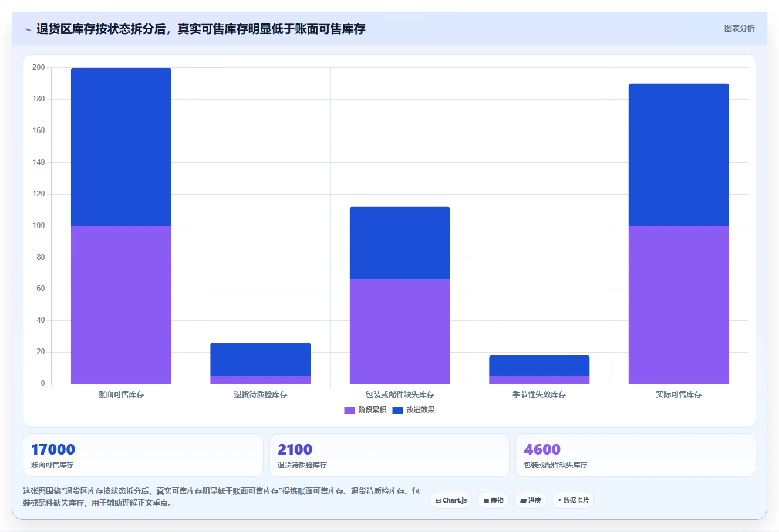The image size is (779, 532).
Task: Click the blue 改进效果 legend swatch
Action: coord(397,410)
